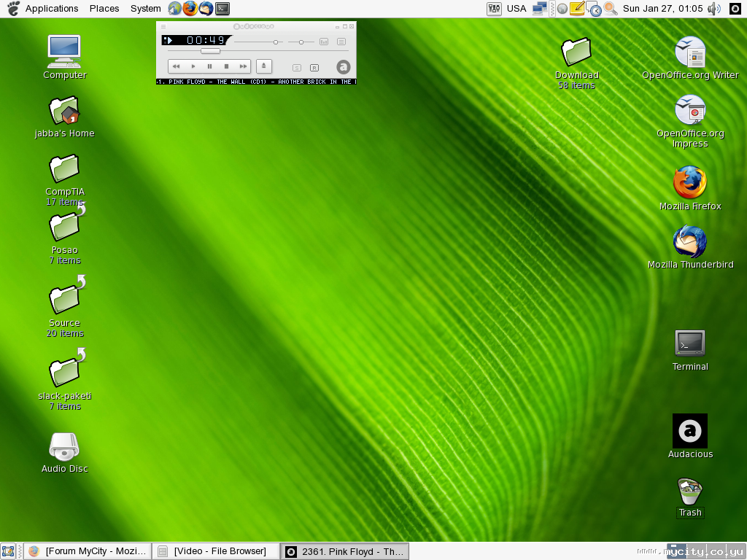Open the volume mixer applet icon
This screenshot has width=747, height=560.
coord(494,9)
